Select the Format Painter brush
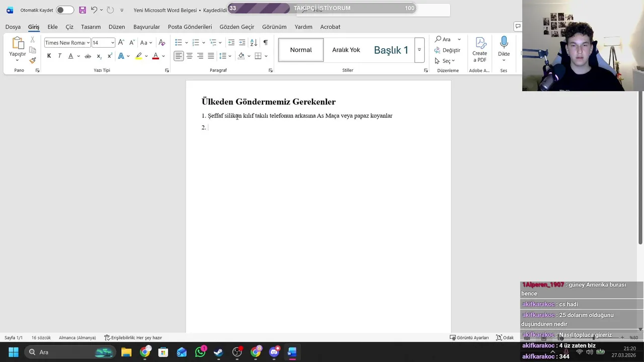Viewport: 644px width, 362px height. pos(33,60)
